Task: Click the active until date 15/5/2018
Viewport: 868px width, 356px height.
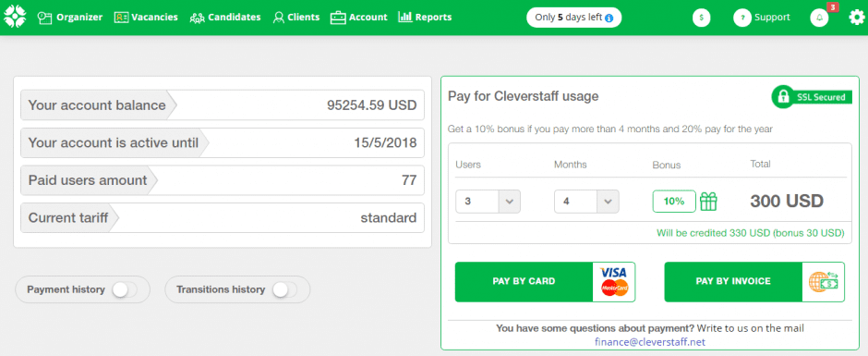Action: 385,143
